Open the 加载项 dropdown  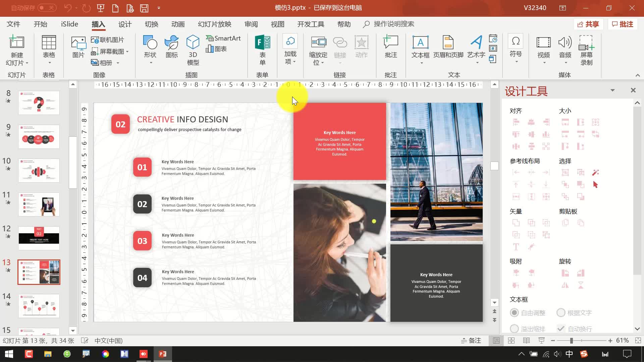pyautogui.click(x=290, y=49)
